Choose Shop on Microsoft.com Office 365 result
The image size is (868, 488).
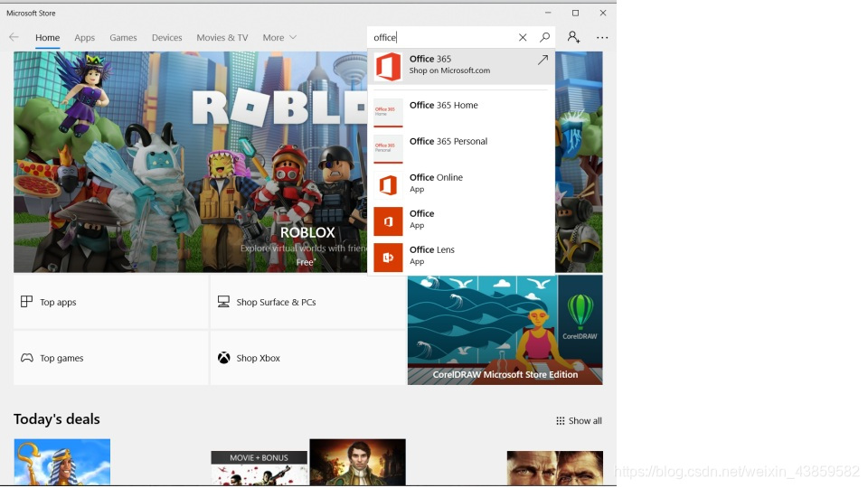click(461, 66)
